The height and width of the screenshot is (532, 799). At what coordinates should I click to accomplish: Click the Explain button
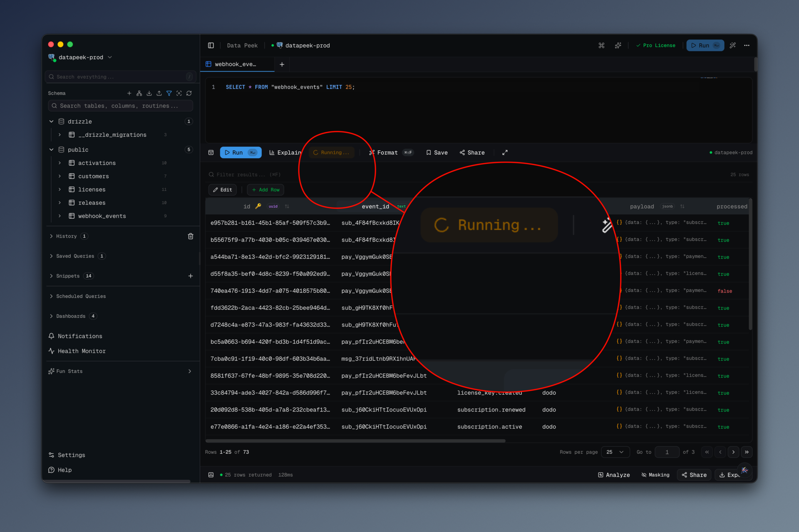coord(285,153)
